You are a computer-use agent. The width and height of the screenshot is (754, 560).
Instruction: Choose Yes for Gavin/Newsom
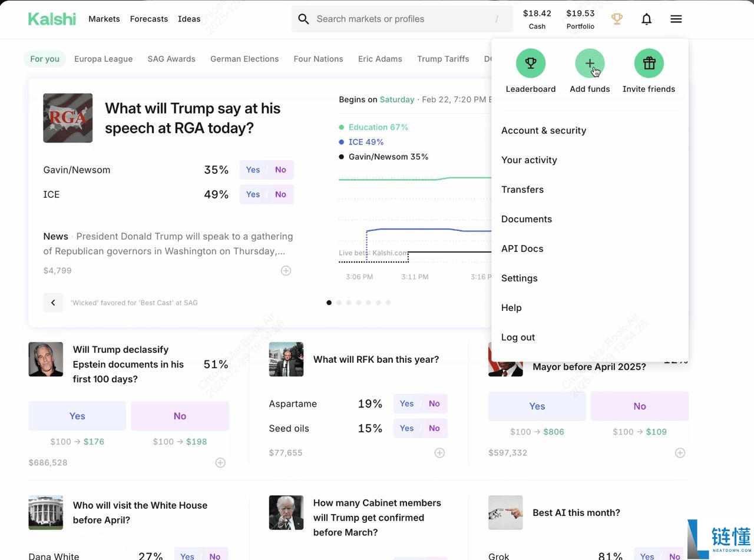coord(253,170)
